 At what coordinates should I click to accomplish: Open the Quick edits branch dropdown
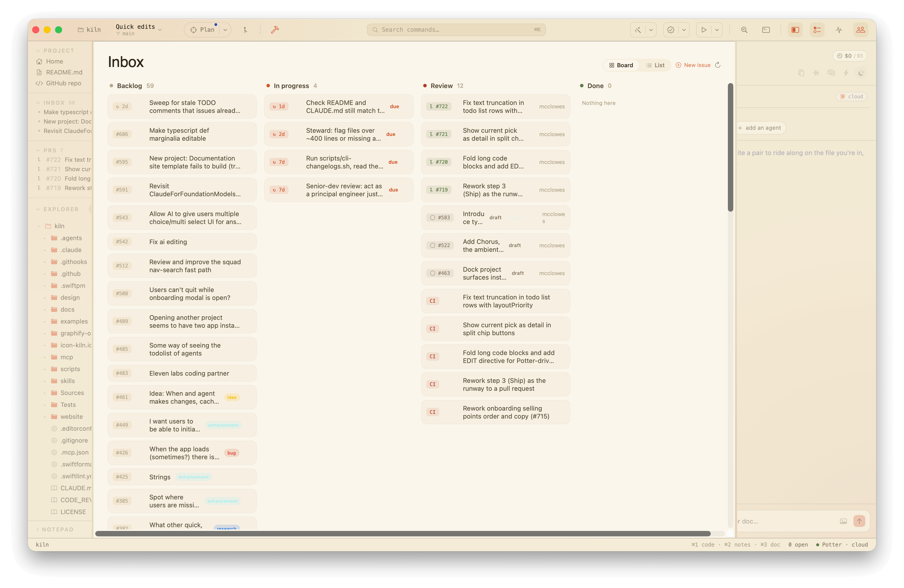click(x=139, y=30)
